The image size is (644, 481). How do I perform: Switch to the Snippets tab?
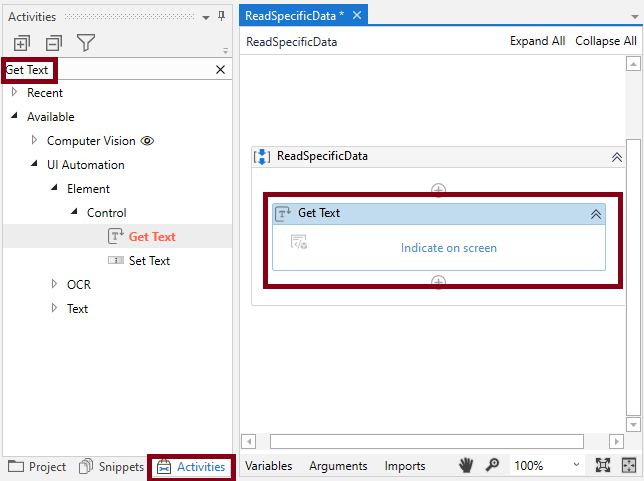pos(111,467)
